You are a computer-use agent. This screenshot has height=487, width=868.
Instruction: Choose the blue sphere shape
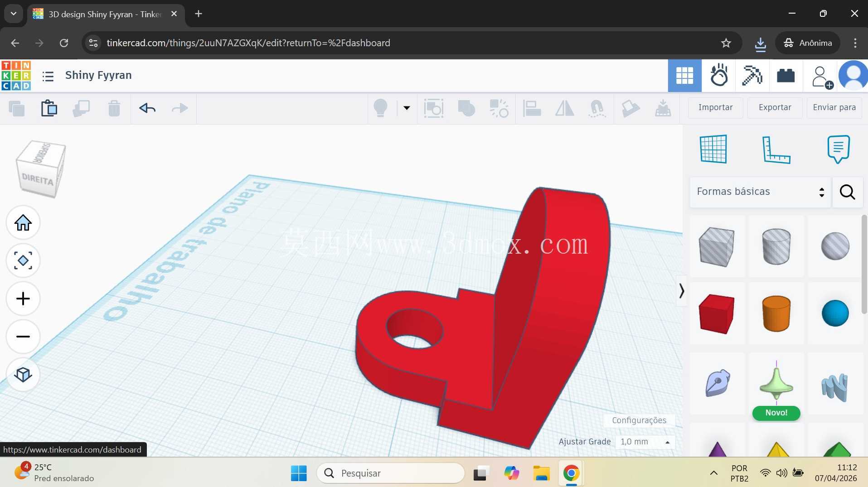(835, 313)
